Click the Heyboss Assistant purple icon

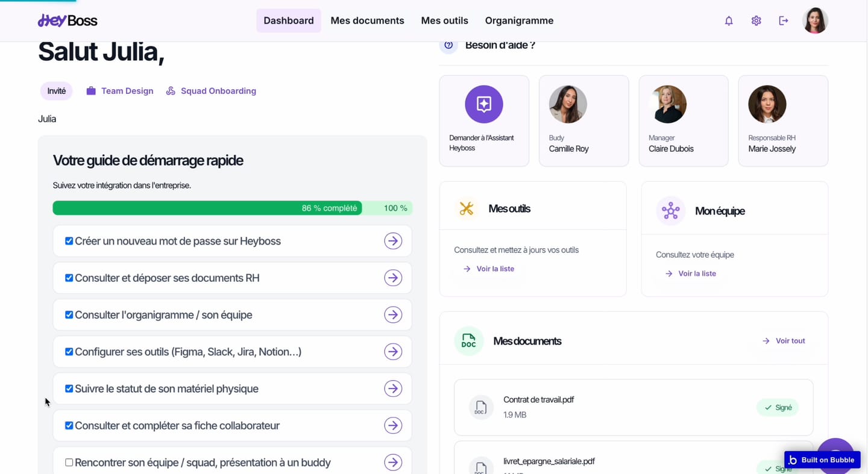tap(484, 104)
